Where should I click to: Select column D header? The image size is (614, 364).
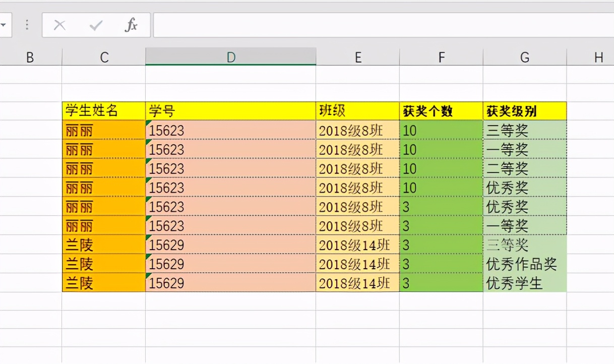pyautogui.click(x=231, y=57)
